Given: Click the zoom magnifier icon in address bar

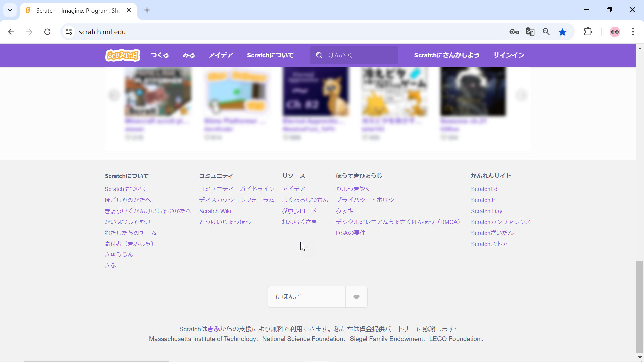Looking at the screenshot, I should coord(546,32).
